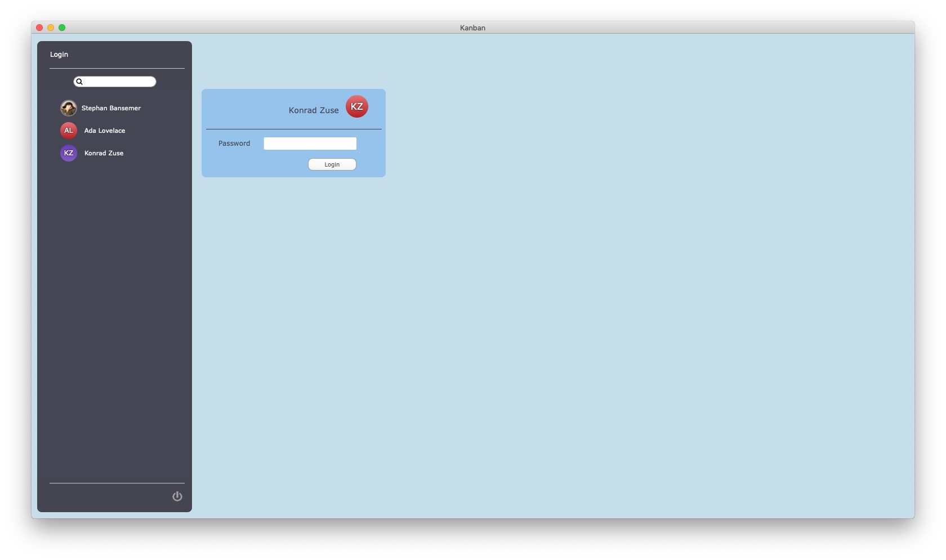The image size is (946, 560).
Task: Click the magnifier icon in the search box
Action: click(x=79, y=82)
